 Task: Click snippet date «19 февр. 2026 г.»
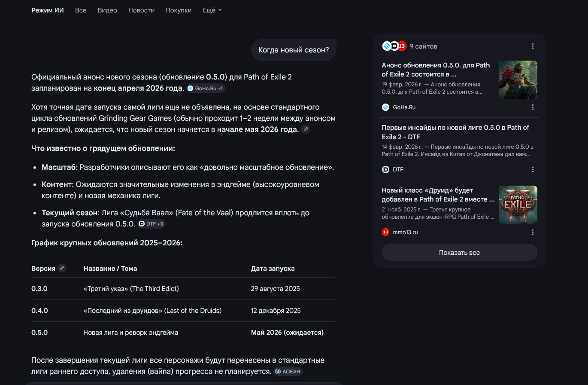coord(403,85)
